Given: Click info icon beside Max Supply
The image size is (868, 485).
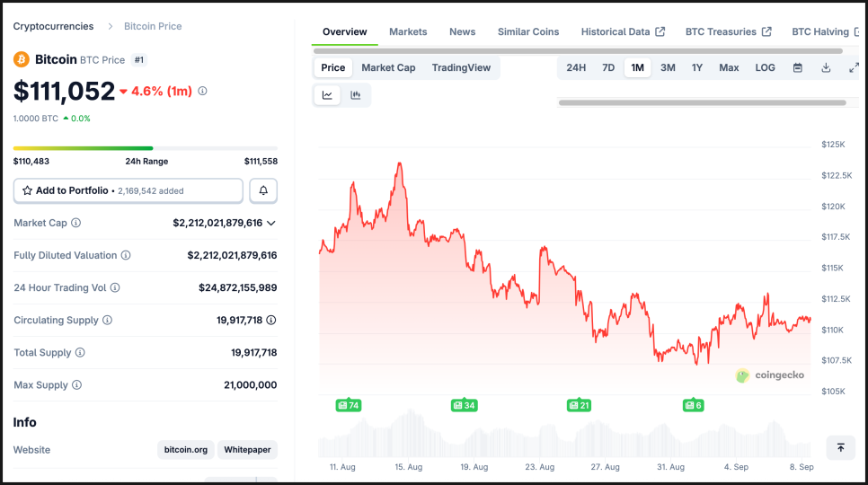Looking at the screenshot, I should tap(76, 385).
